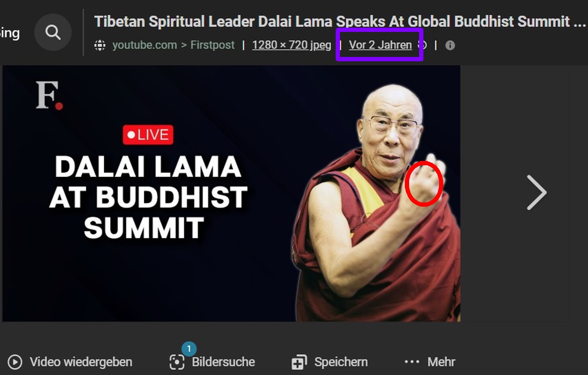Image resolution: width=588 pixels, height=375 pixels.
Task: Click the Vor 2 Jahren date link
Action: [x=380, y=45]
